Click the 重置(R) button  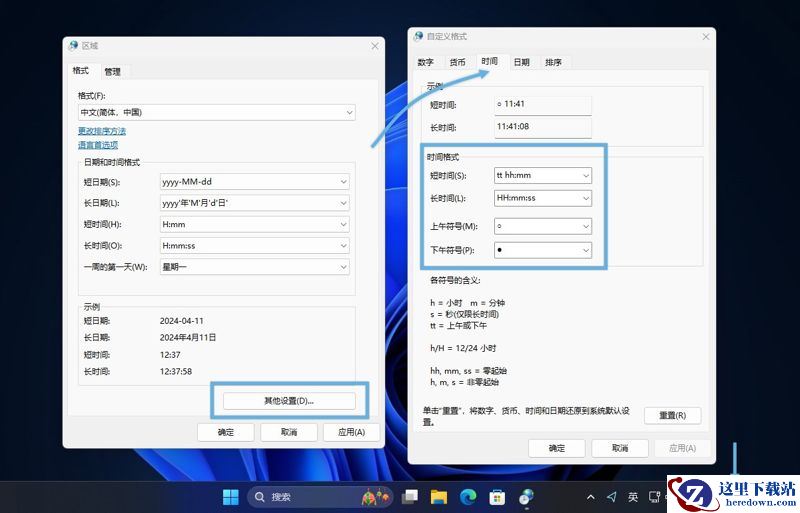(x=672, y=416)
